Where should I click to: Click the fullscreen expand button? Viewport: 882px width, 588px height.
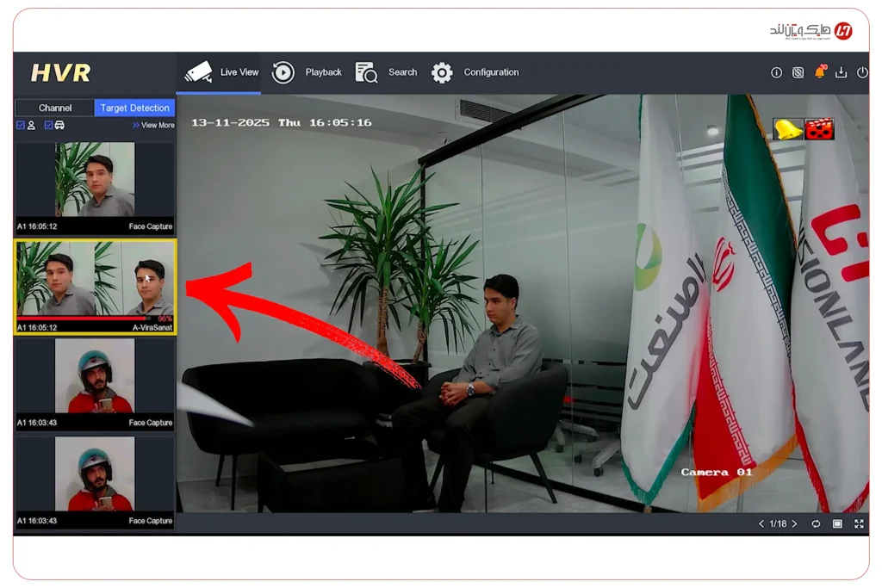coord(858,523)
